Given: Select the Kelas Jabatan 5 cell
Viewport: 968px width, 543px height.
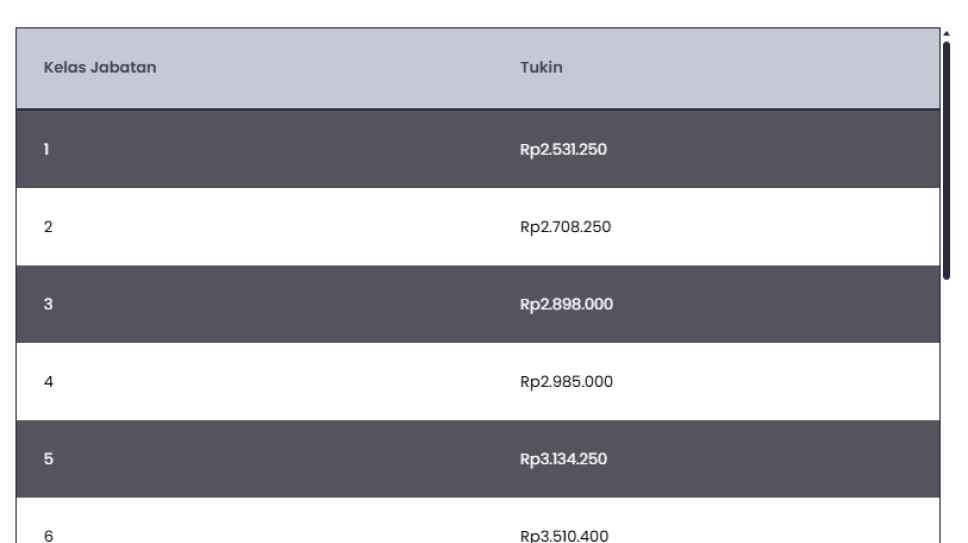Looking at the screenshot, I should point(48,460).
